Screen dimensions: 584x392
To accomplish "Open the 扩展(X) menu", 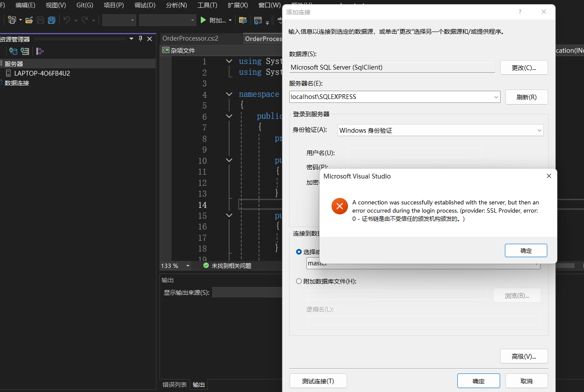I will [238, 5].
